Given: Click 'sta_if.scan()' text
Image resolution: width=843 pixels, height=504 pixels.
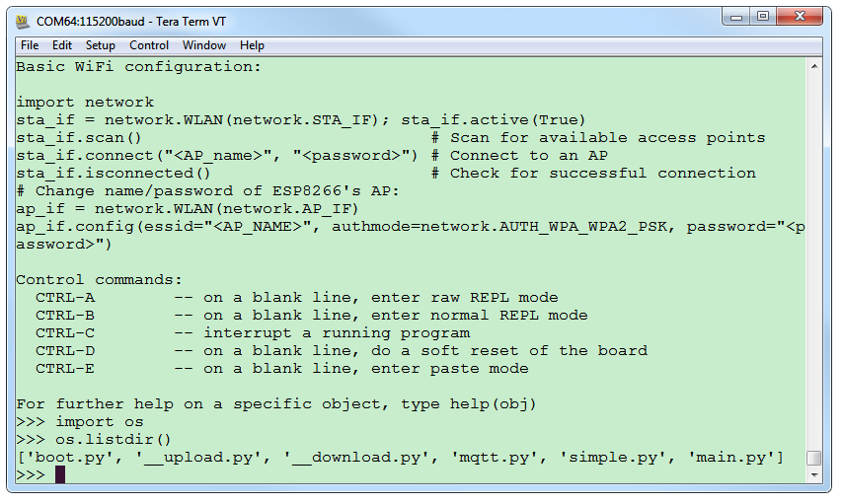Looking at the screenshot, I should click(79, 137).
